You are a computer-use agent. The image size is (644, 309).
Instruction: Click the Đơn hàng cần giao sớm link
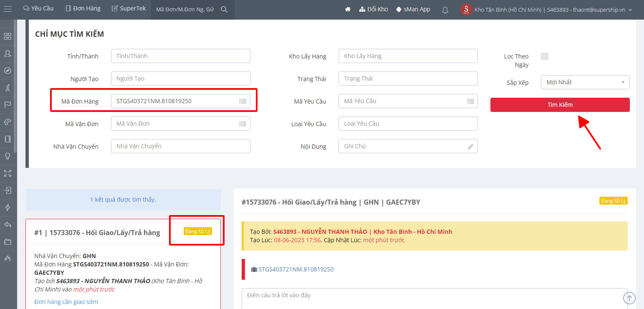(x=66, y=302)
